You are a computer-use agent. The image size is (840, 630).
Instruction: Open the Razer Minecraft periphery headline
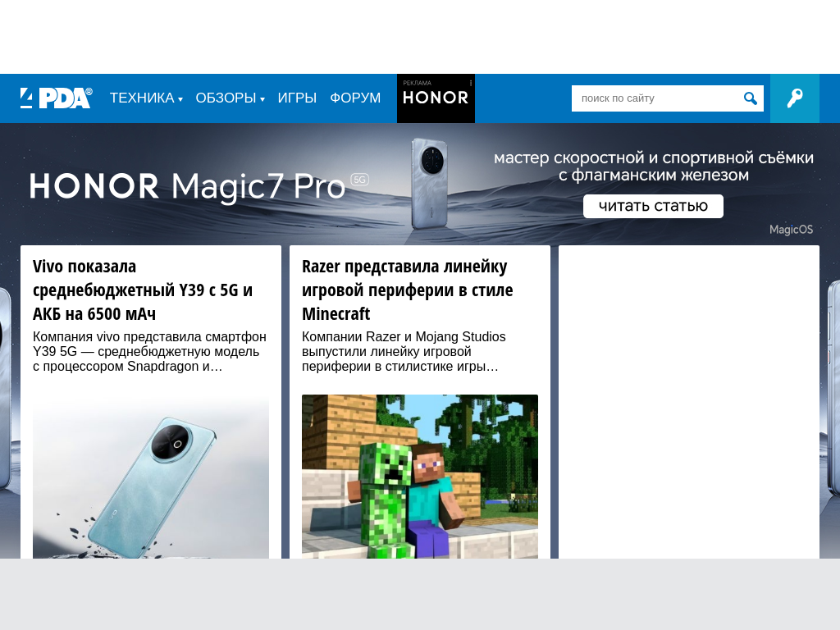[407, 290]
